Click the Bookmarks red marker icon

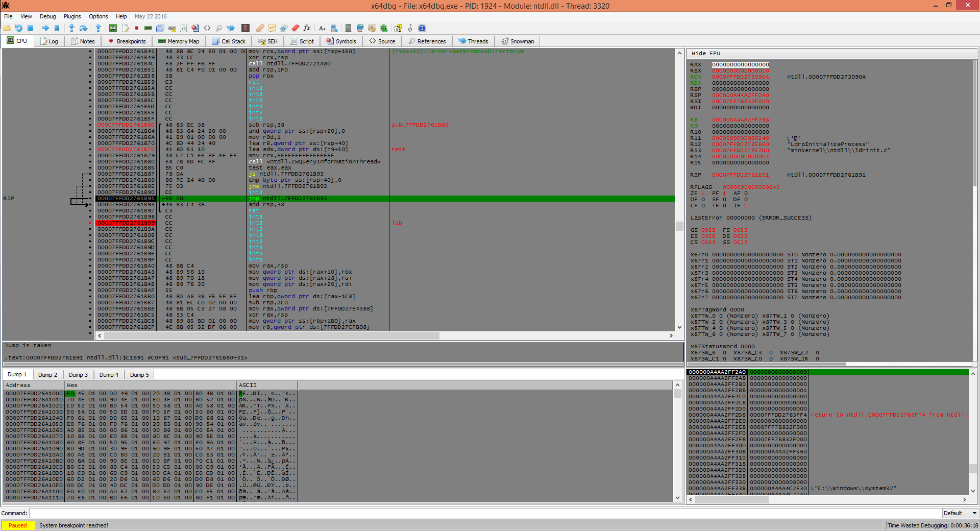(x=296, y=28)
